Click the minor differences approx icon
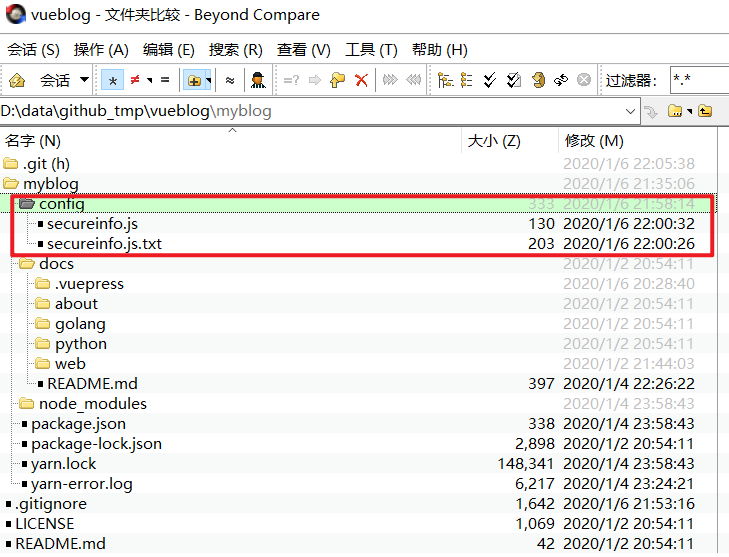Viewport: 729px width, 557px height. point(230,80)
